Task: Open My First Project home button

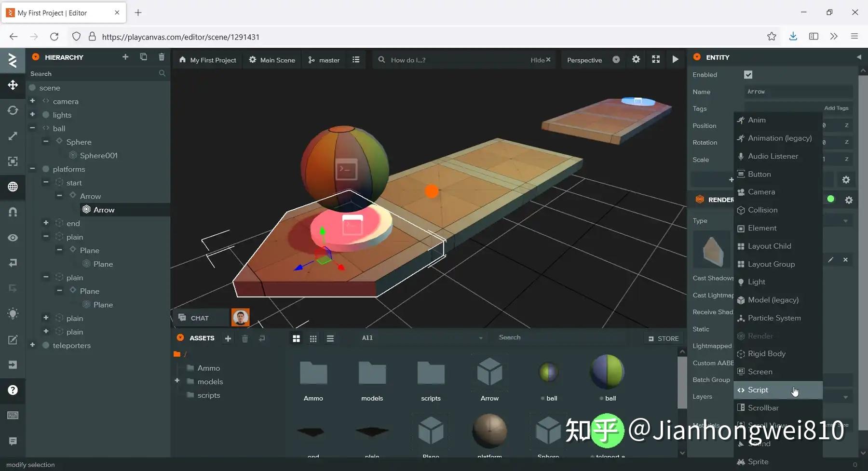Action: (x=208, y=60)
